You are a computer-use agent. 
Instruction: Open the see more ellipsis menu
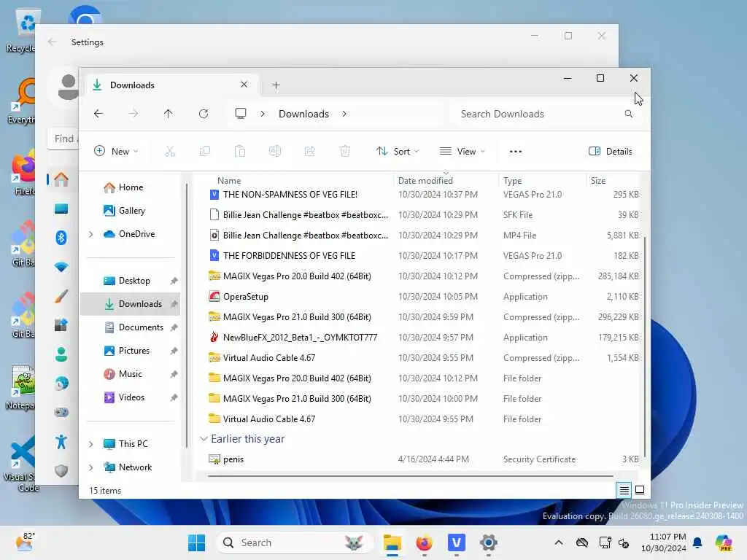[x=516, y=152]
